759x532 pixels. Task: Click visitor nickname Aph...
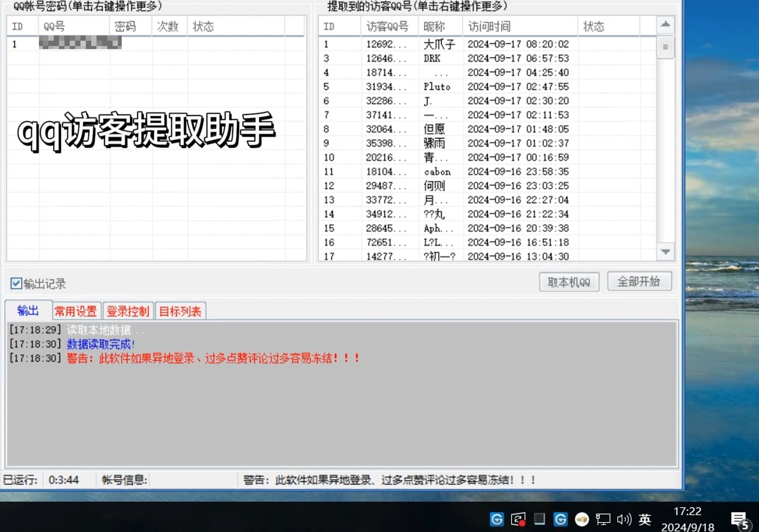[x=438, y=229]
